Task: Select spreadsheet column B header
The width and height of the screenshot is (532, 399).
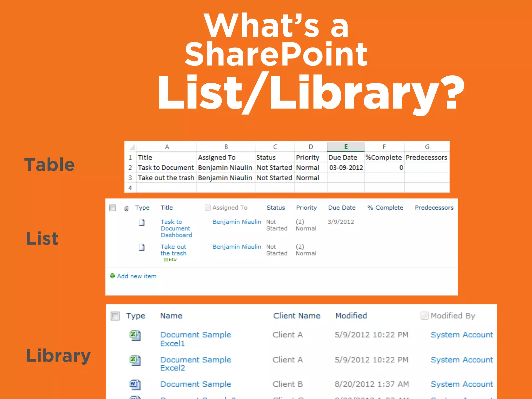Action: pos(226,147)
